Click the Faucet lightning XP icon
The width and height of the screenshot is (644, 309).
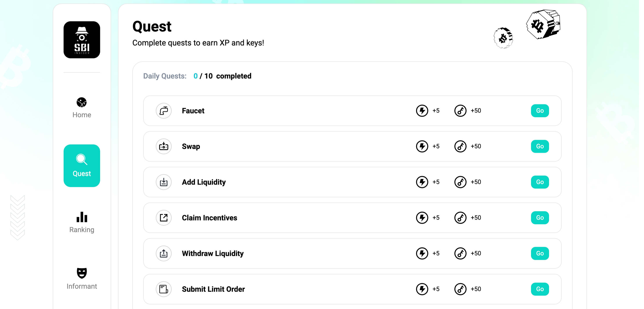[422, 111]
